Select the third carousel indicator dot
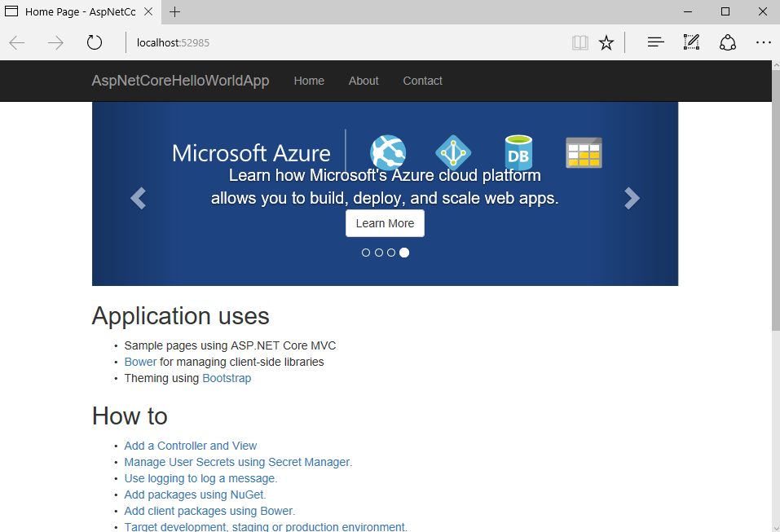780x532 pixels. (391, 253)
